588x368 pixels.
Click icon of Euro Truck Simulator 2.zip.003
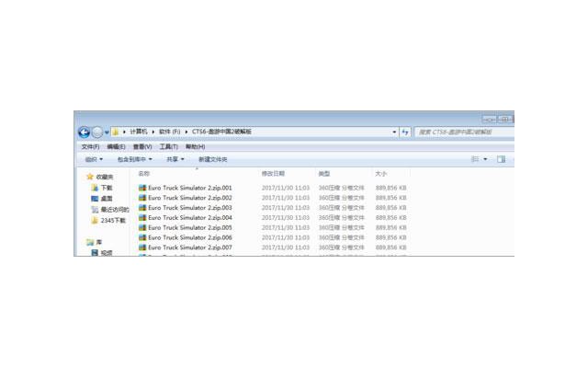pos(142,208)
